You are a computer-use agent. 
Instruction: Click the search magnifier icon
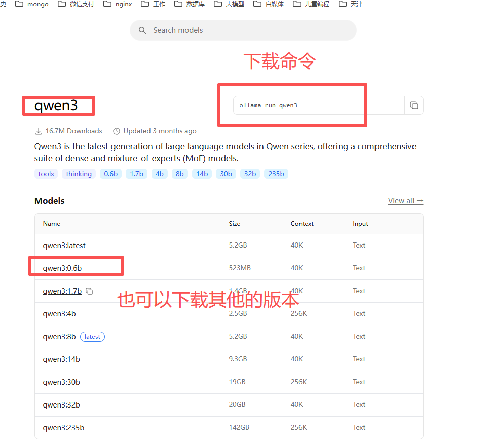point(142,30)
